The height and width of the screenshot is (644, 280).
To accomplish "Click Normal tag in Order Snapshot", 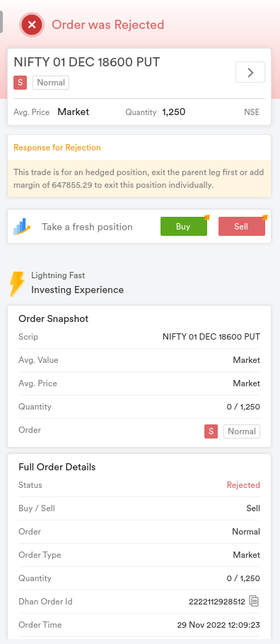I will [x=242, y=431].
